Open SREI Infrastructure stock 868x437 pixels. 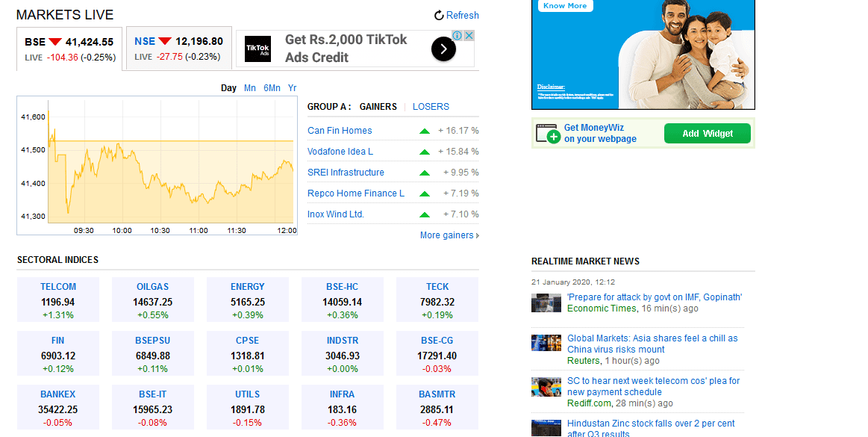tap(346, 173)
